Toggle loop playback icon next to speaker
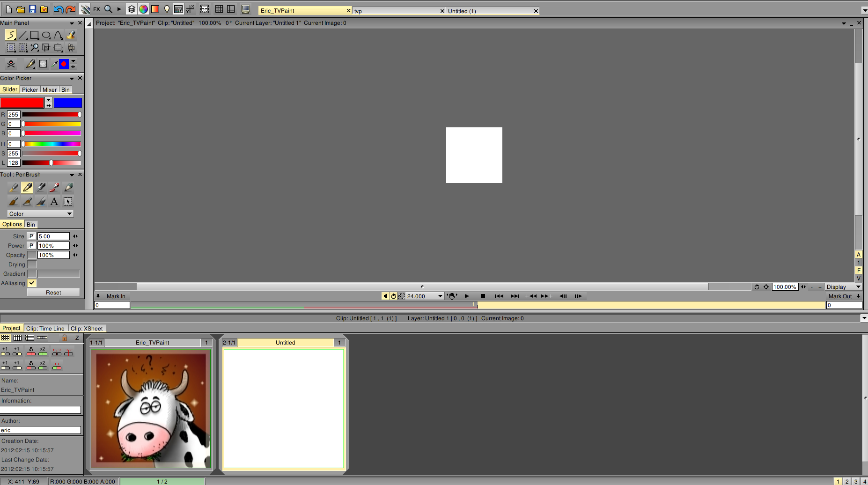Image resolution: width=868 pixels, height=485 pixels. 394,296
